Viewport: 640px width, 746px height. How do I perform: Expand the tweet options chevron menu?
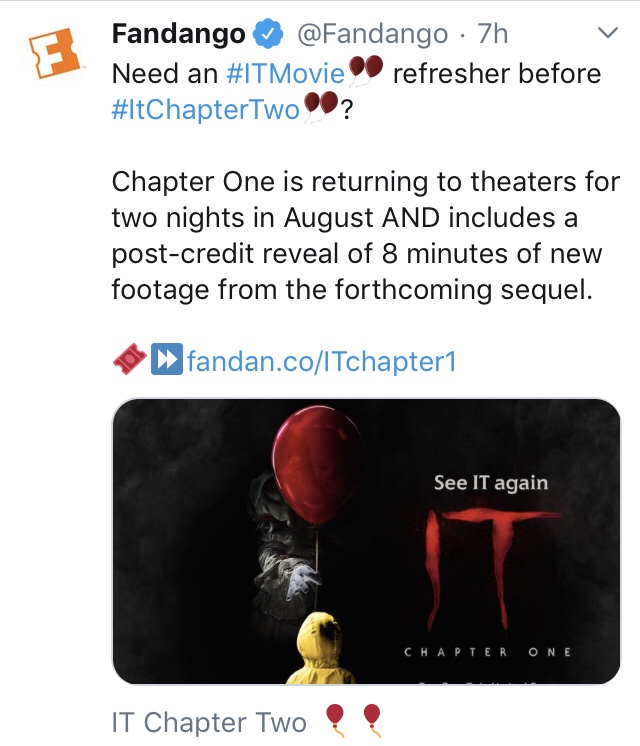click(x=608, y=33)
